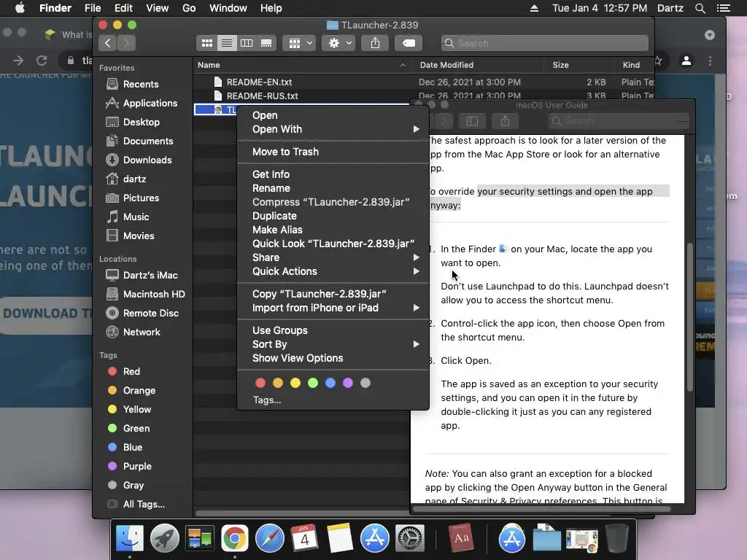The image size is (747, 560).
Task: Apply red tag color in context menu
Action: [x=260, y=383]
